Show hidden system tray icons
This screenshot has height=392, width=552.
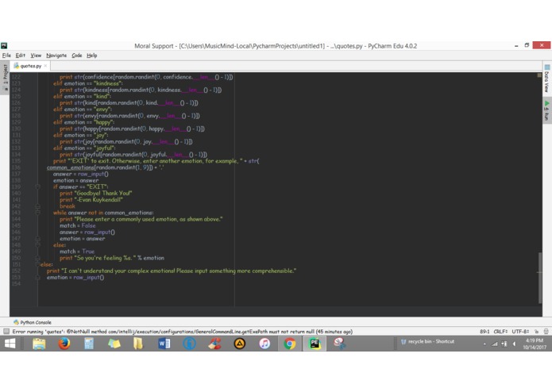(x=484, y=344)
